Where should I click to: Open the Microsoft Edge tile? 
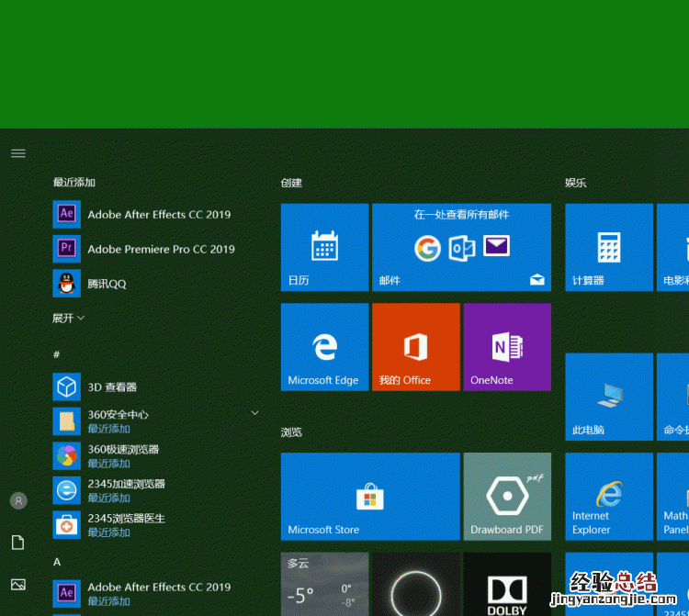tap(324, 347)
